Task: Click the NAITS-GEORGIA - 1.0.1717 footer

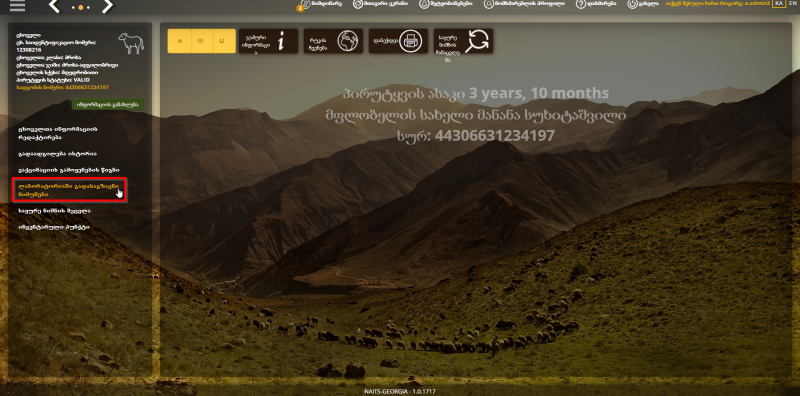Action: pyautogui.click(x=400, y=391)
